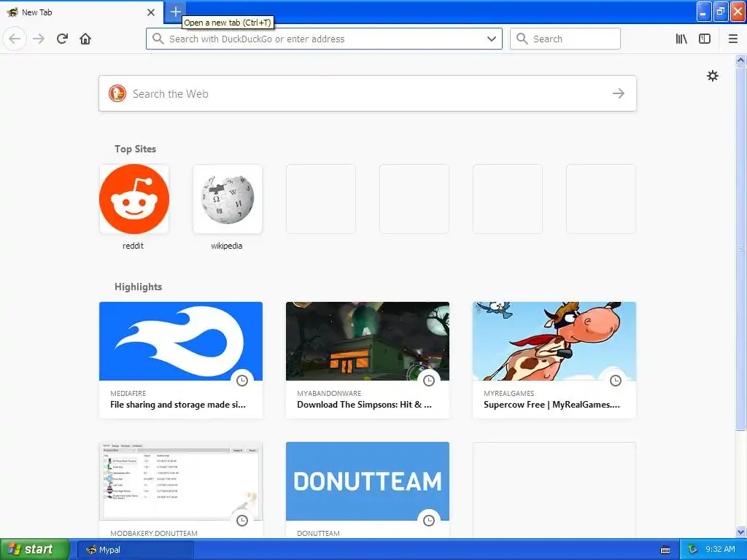
Task: Open the hamburger menu
Action: [732, 39]
